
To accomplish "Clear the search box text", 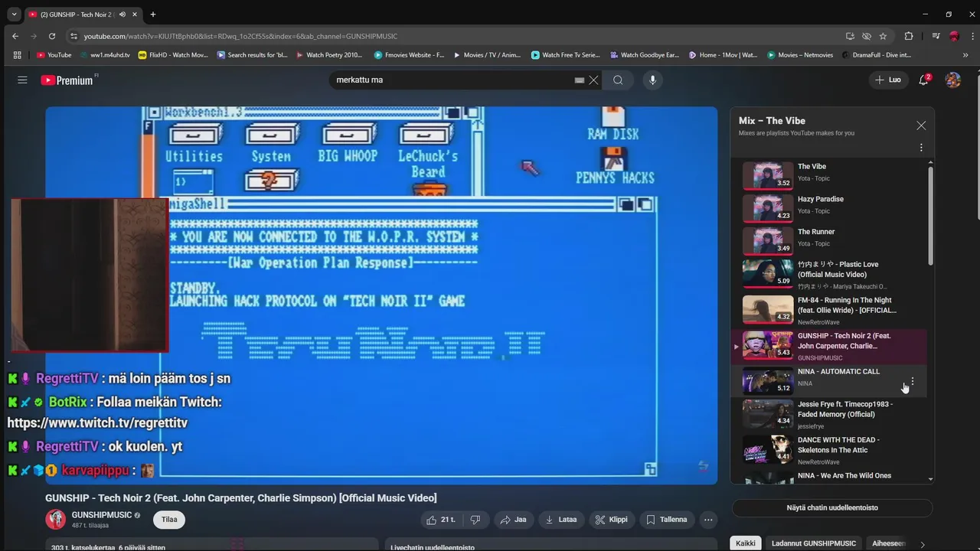I will tap(593, 80).
